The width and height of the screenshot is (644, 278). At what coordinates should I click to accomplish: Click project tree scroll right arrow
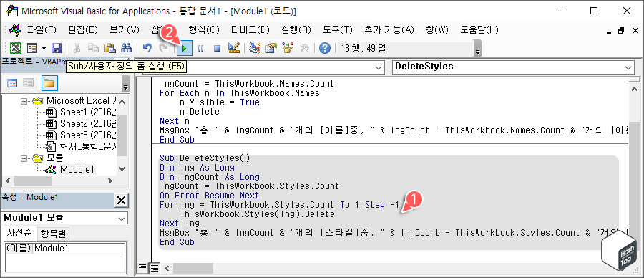(110, 181)
